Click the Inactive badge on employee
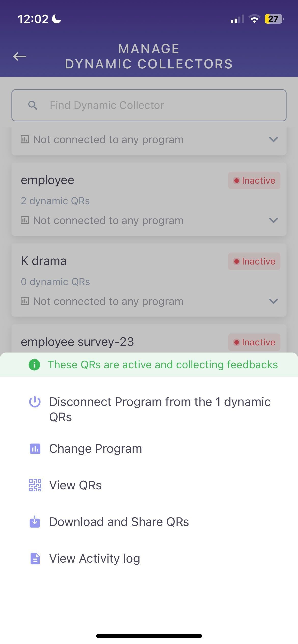Viewport: 298px width, 644px height. (254, 181)
